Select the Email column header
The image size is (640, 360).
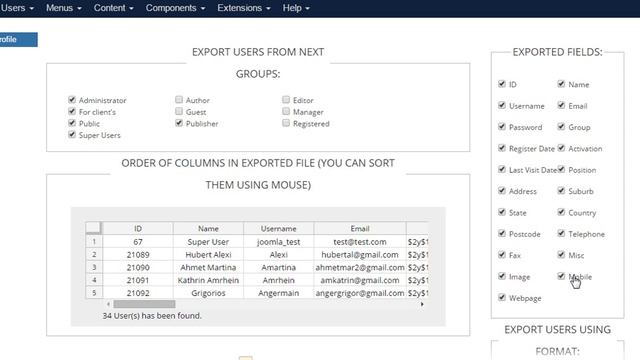pyautogui.click(x=360, y=229)
